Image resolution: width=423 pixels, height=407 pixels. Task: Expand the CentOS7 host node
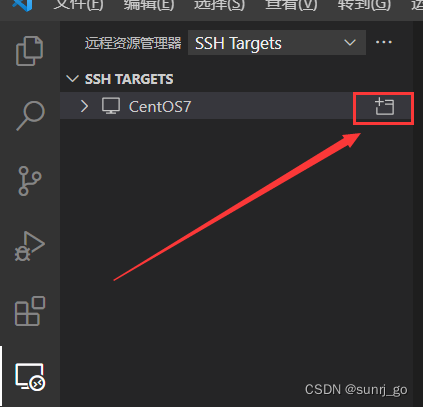pyautogui.click(x=85, y=106)
